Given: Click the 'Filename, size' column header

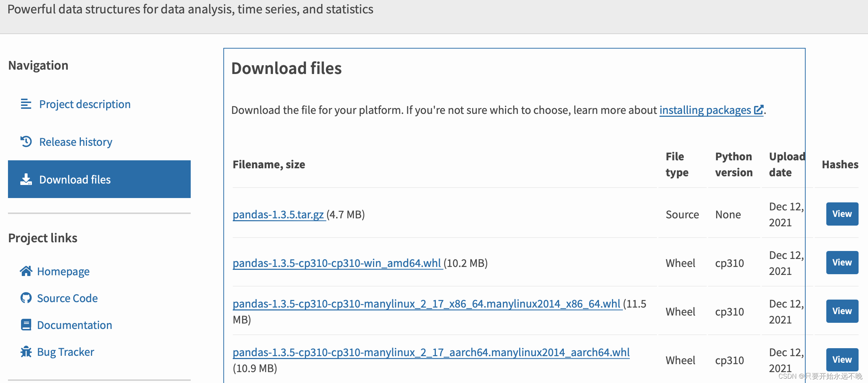Looking at the screenshot, I should pyautogui.click(x=269, y=165).
